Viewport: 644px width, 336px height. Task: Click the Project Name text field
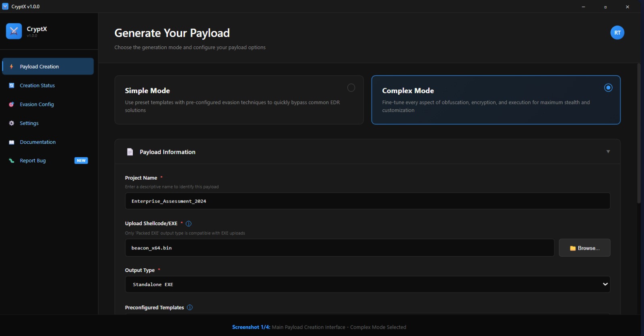[367, 201]
